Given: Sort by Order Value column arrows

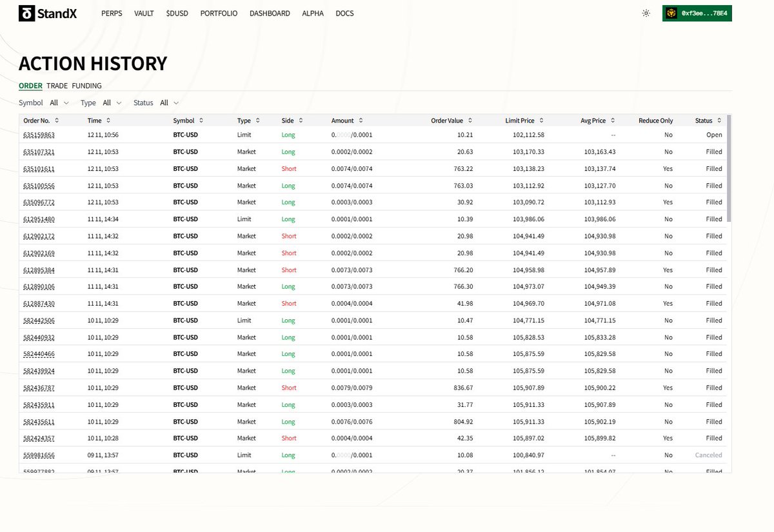Looking at the screenshot, I should tap(470, 121).
